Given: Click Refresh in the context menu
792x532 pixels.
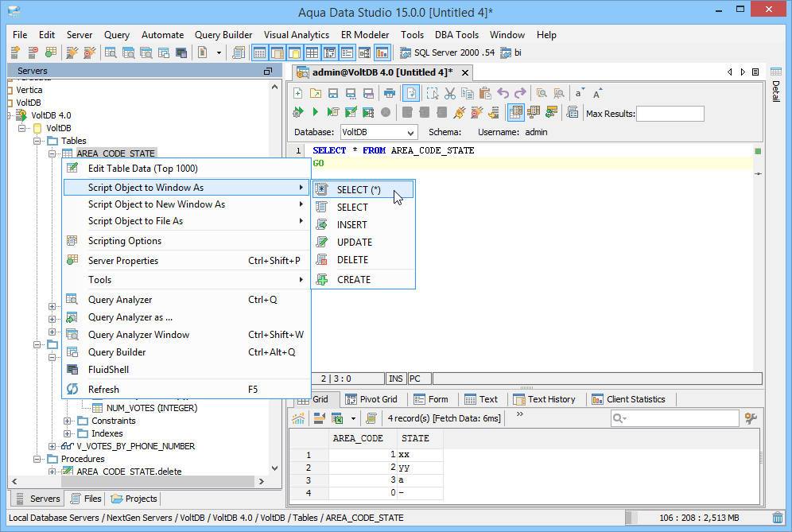Looking at the screenshot, I should [x=186, y=390].
